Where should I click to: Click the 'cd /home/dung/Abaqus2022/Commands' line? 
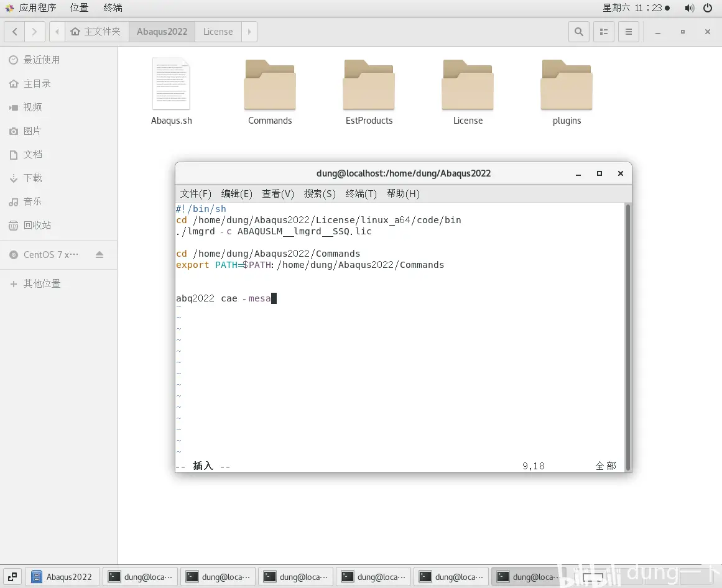(268, 254)
